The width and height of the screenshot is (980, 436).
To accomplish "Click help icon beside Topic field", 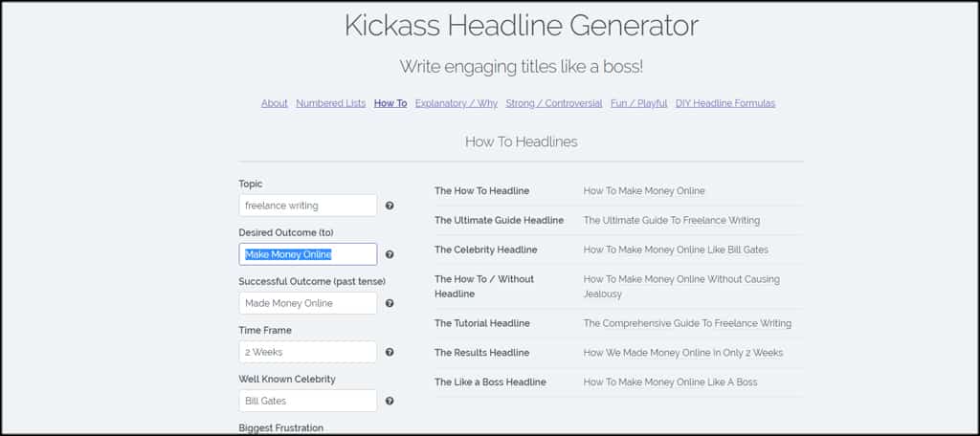I will [x=390, y=206].
